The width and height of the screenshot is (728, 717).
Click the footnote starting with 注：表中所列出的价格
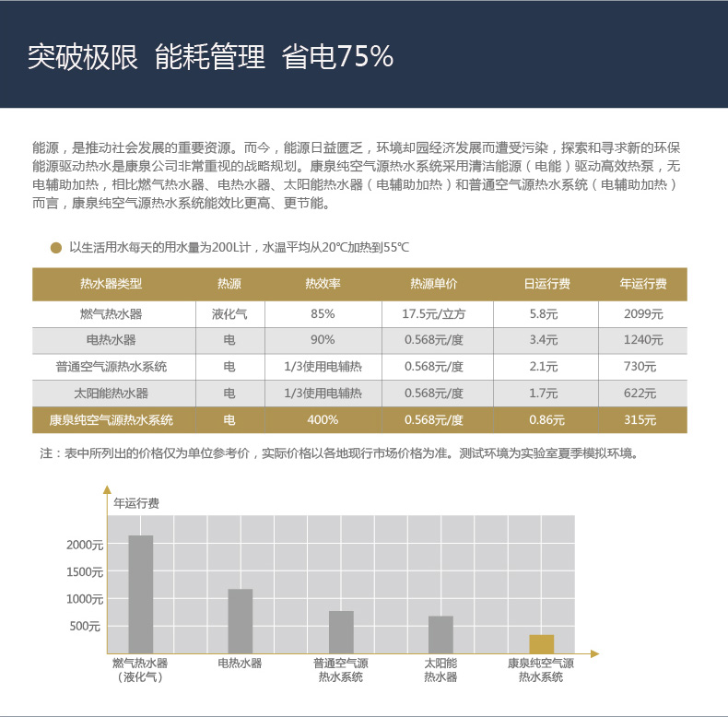340,453
